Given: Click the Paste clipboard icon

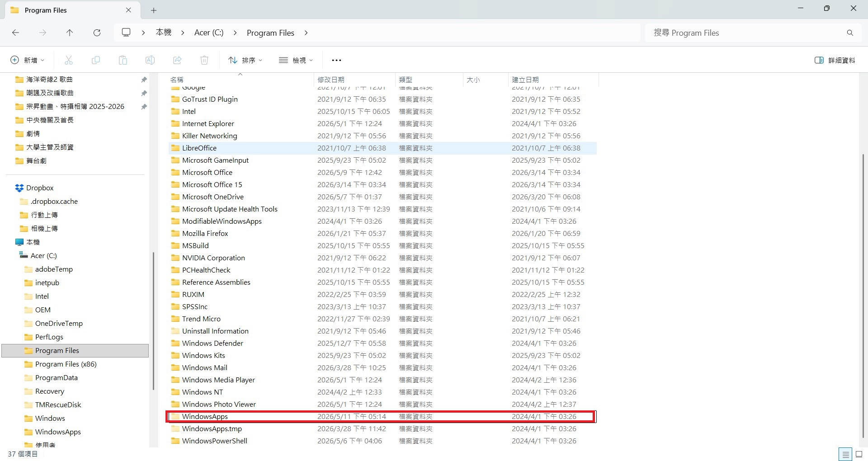Looking at the screenshot, I should 123,60.
